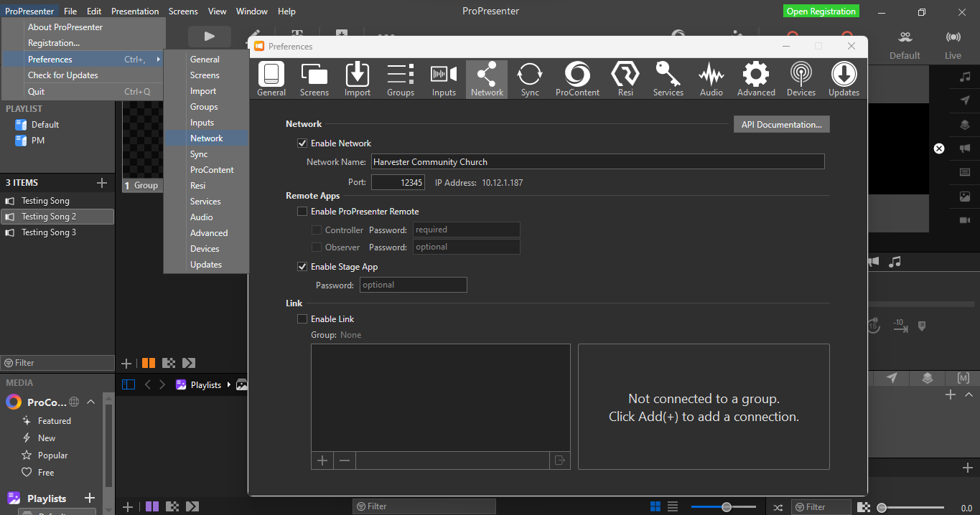Select the Services key icon

pyautogui.click(x=668, y=79)
